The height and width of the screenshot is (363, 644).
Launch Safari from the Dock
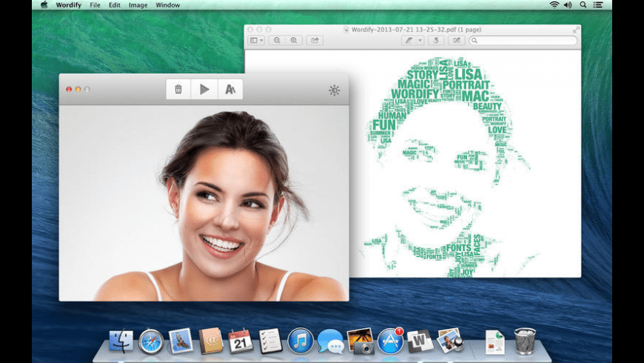(151, 342)
